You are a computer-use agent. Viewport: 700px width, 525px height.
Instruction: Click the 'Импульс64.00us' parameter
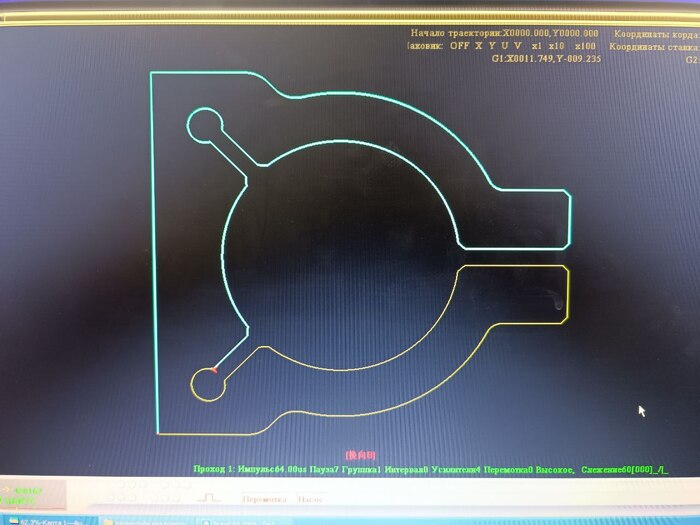click(272, 469)
